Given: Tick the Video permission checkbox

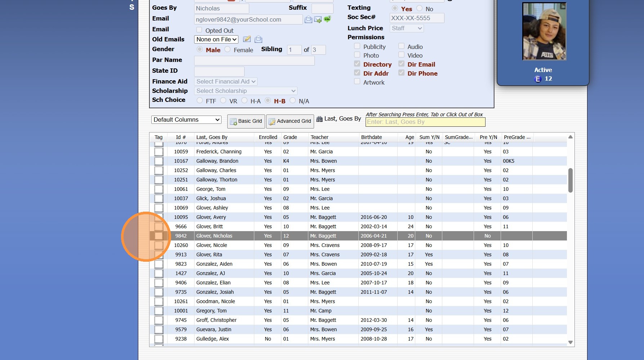Looking at the screenshot, I should [x=401, y=55].
